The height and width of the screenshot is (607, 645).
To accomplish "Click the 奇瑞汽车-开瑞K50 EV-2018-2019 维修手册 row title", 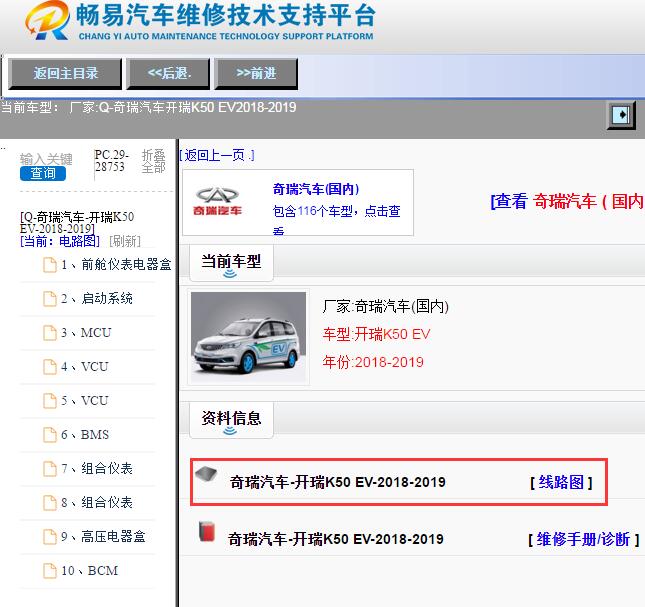I will tap(336, 539).
